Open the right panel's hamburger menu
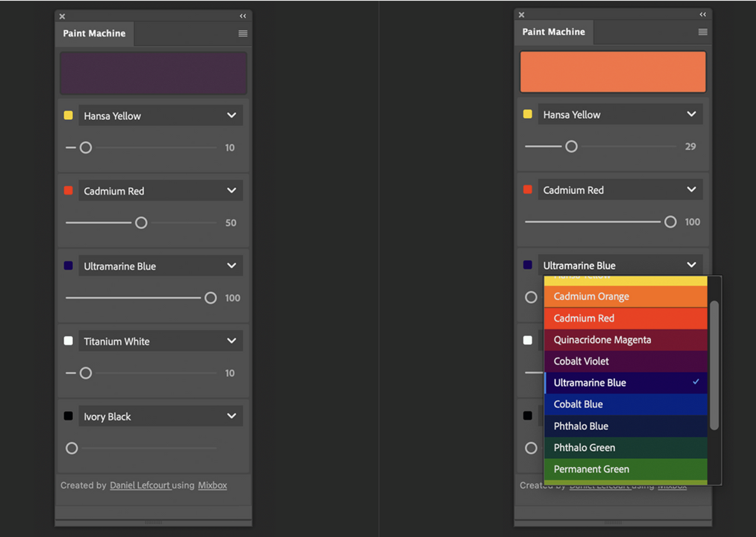 coord(702,32)
